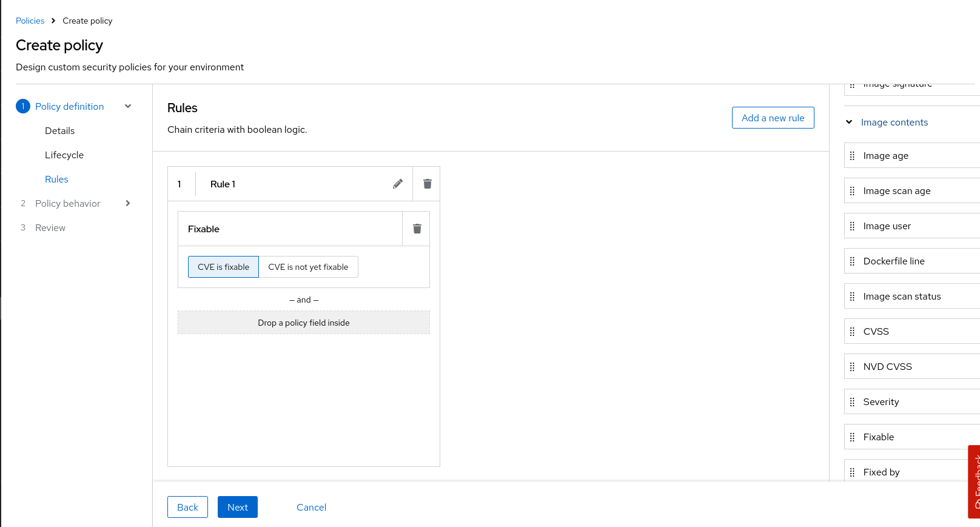980x527 pixels.
Task: Click the Add a new rule button
Action: [x=773, y=118]
